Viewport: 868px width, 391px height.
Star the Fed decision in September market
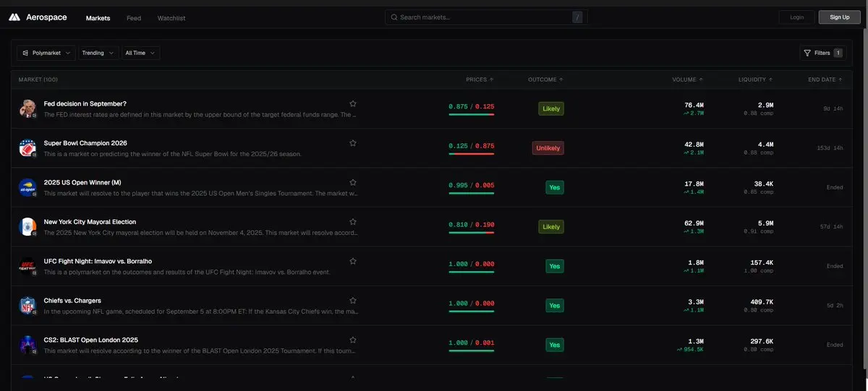[353, 104]
